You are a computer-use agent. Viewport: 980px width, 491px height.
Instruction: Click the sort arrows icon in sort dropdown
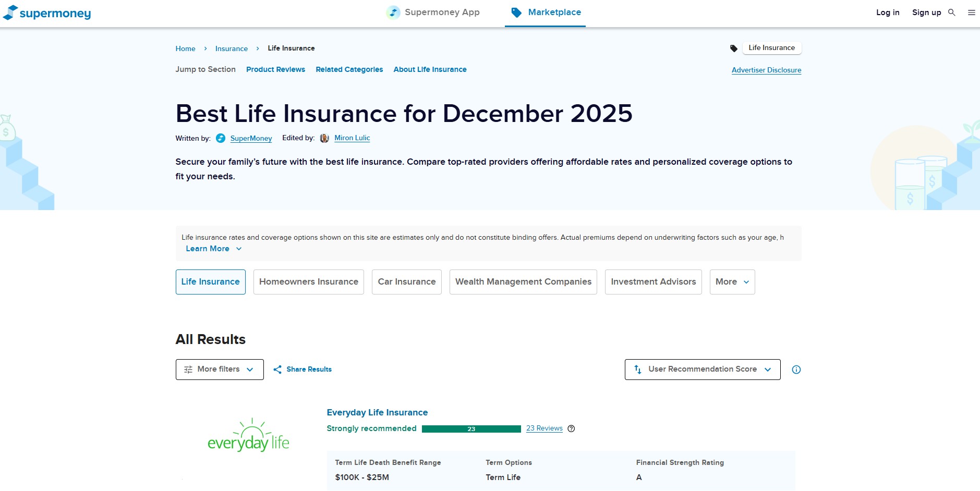[x=637, y=369]
